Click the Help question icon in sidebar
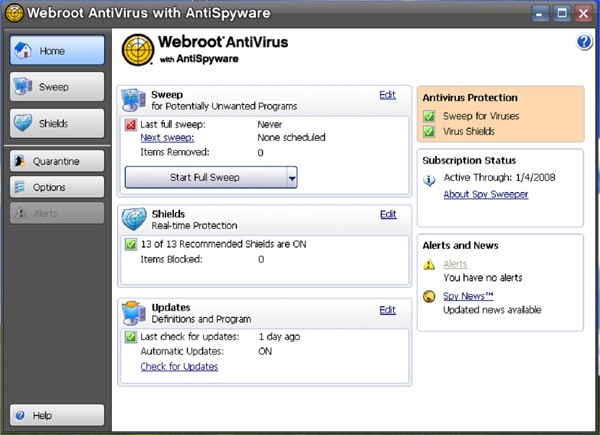Viewport: 600px width, 435px height. point(20,415)
